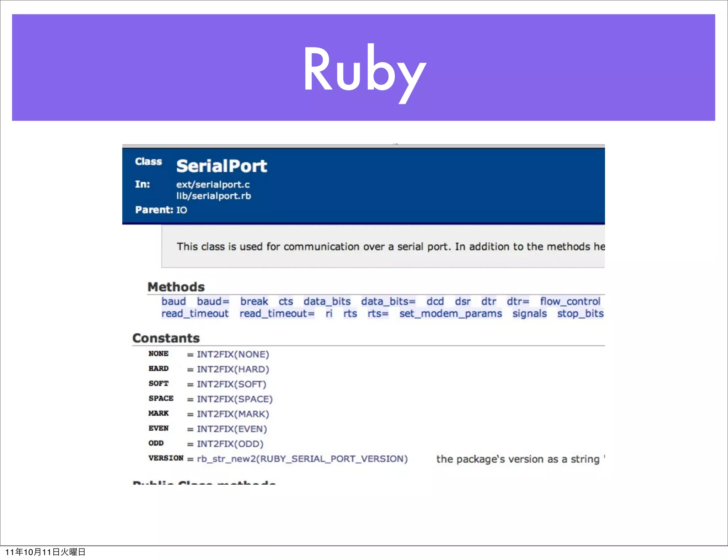
Task: Click the SerialPort class title
Action: (x=221, y=166)
